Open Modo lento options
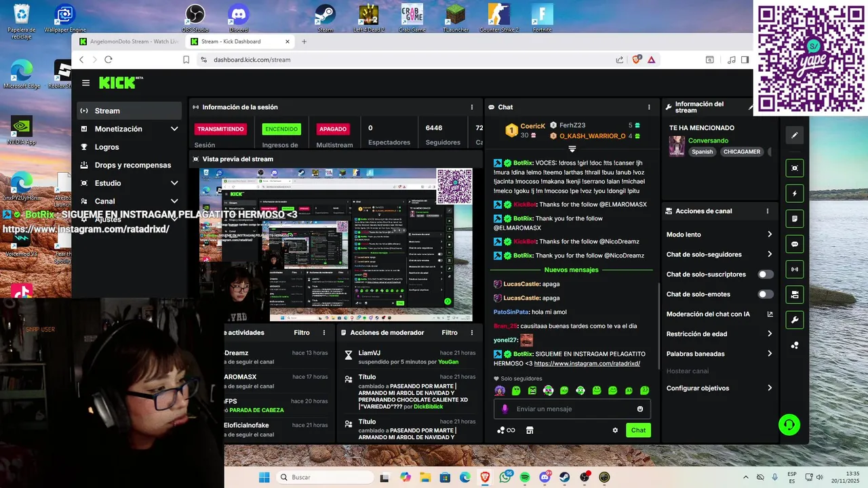The image size is (868, 488). tap(719, 235)
